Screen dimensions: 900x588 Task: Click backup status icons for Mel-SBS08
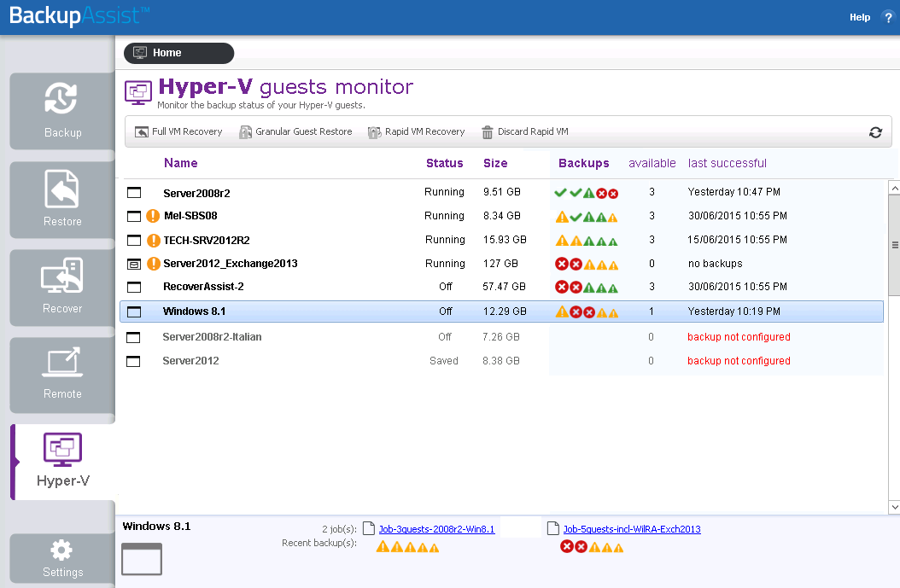[587, 217]
